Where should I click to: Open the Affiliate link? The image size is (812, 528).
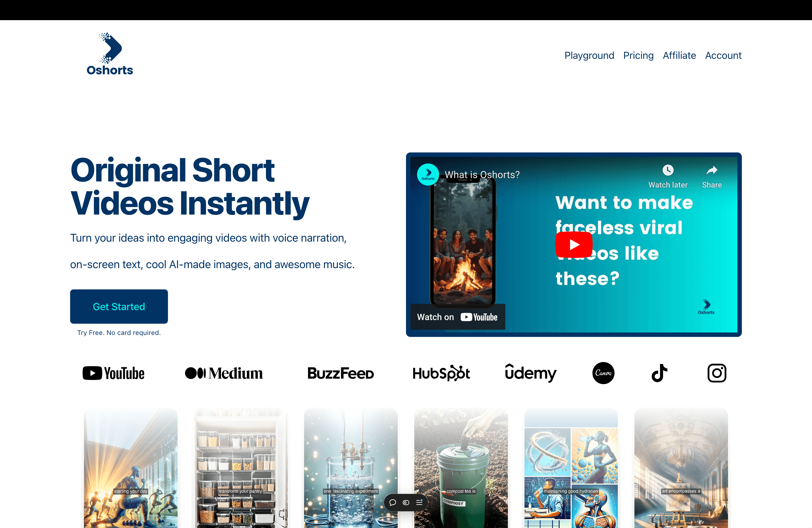click(679, 55)
